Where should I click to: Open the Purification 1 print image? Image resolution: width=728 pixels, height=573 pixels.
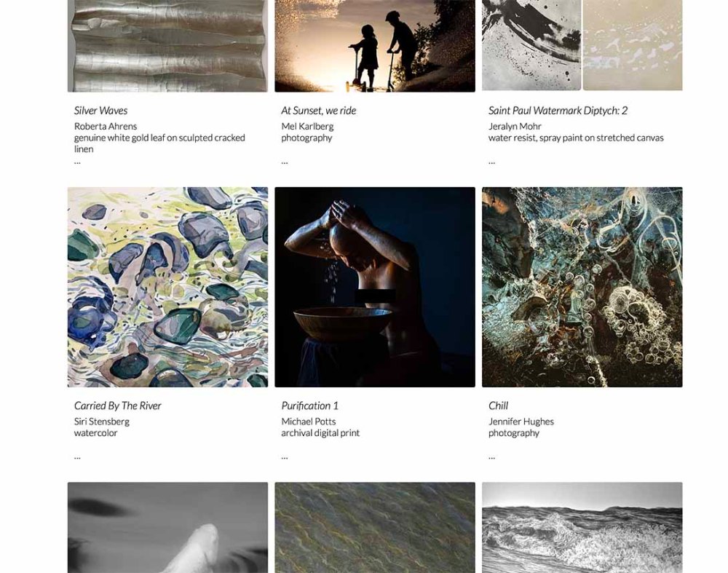(x=375, y=287)
